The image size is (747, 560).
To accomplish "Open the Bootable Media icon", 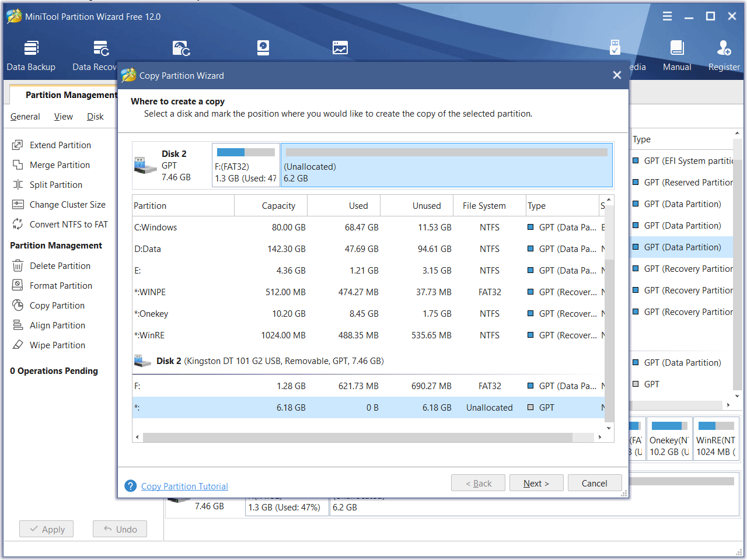I will [615, 48].
